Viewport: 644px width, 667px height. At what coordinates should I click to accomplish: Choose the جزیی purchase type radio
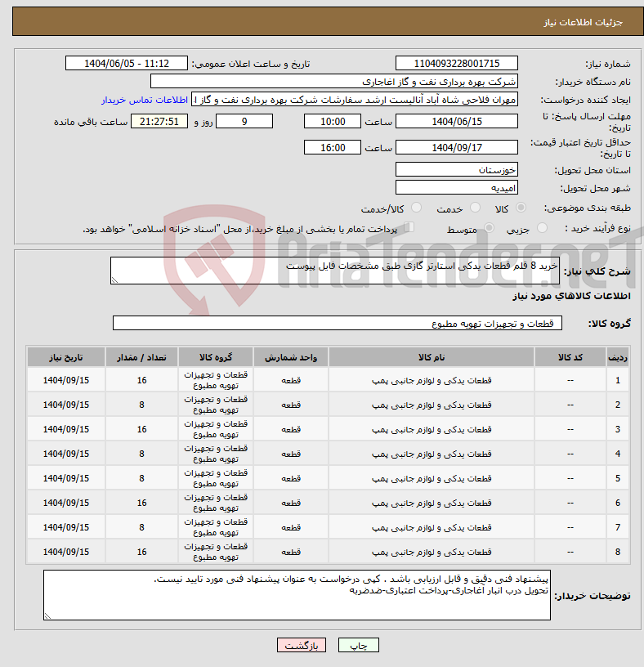point(542,228)
